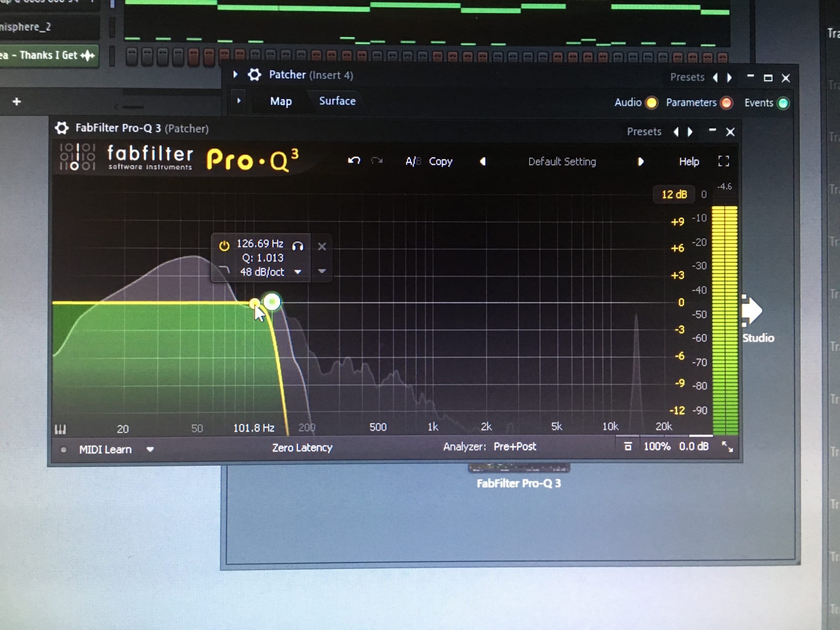
Task: Open Patcher plugin options gear
Action: pyautogui.click(x=255, y=75)
